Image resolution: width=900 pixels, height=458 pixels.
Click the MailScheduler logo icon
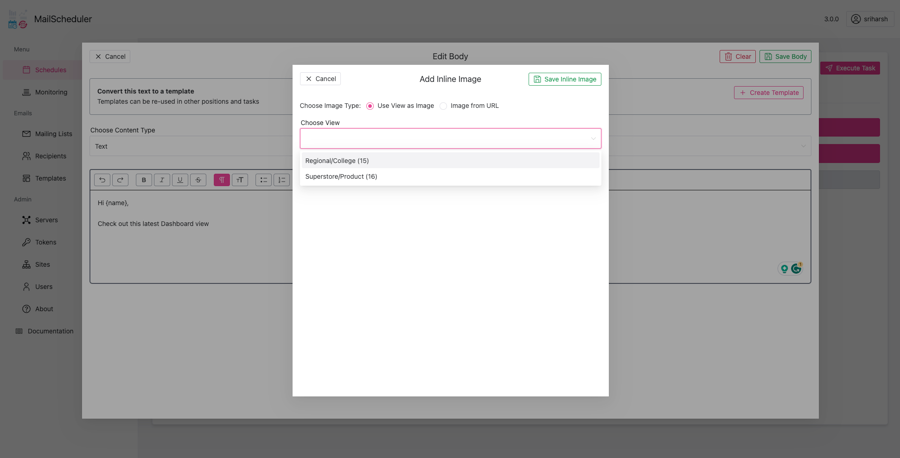(17, 19)
